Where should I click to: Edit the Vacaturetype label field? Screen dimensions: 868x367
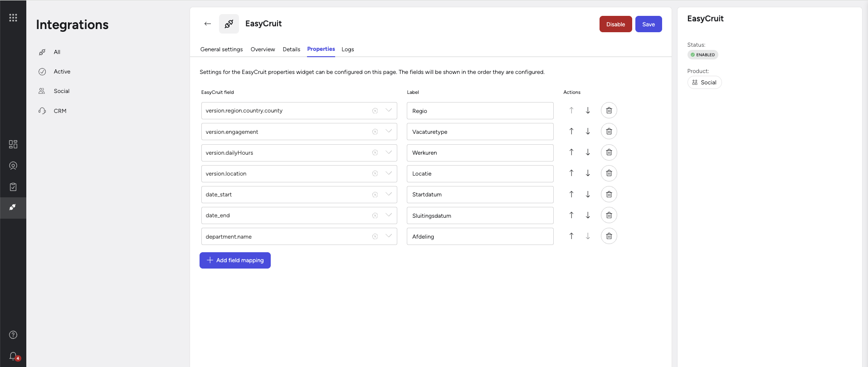480,132
